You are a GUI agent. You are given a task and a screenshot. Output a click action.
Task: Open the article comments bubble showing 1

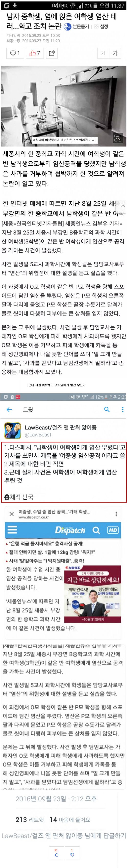[x=15, y=53]
